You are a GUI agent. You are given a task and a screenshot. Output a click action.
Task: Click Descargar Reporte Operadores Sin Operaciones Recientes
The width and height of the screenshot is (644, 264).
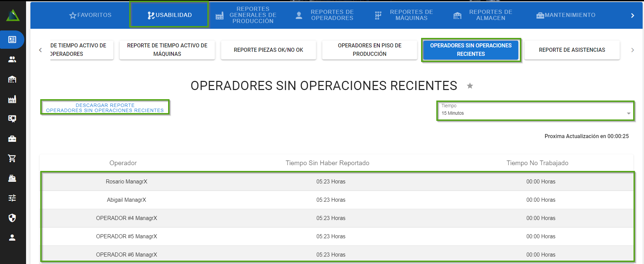(x=105, y=108)
